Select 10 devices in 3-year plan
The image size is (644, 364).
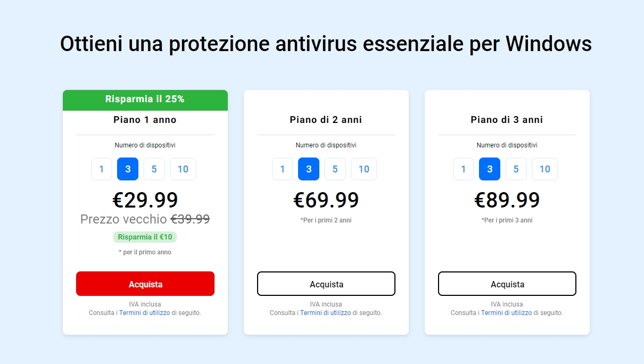pyautogui.click(x=545, y=169)
